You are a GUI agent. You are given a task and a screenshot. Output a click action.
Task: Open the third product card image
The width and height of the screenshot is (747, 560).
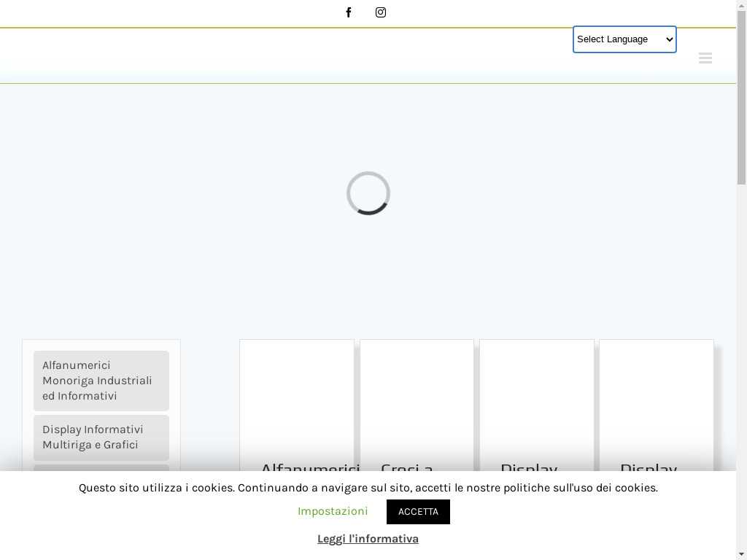536,394
